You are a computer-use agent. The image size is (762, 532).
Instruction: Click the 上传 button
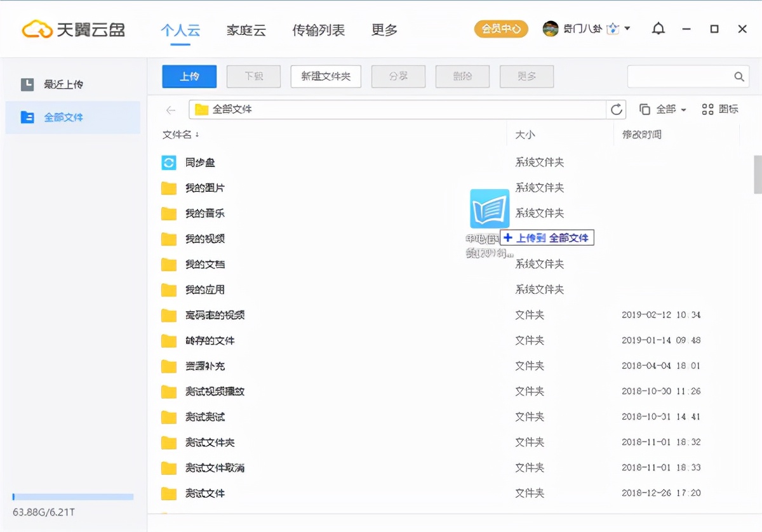tap(189, 76)
